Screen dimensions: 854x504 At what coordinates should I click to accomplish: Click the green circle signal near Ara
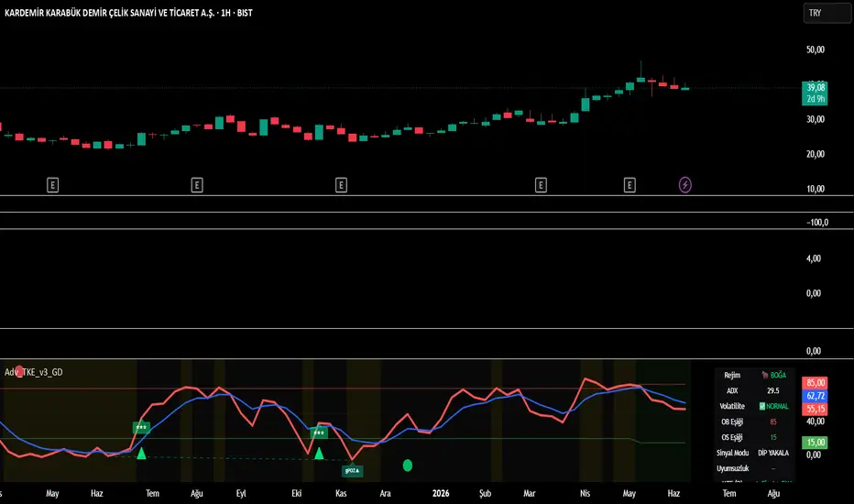(x=408, y=466)
